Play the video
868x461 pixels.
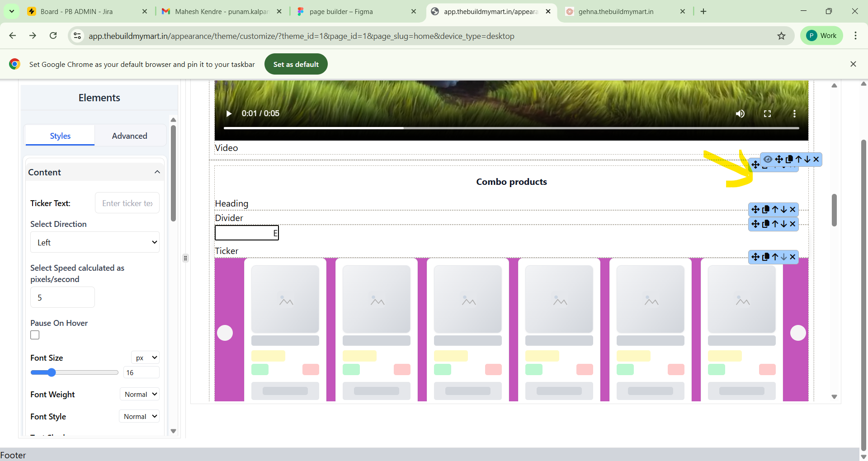[x=229, y=113]
